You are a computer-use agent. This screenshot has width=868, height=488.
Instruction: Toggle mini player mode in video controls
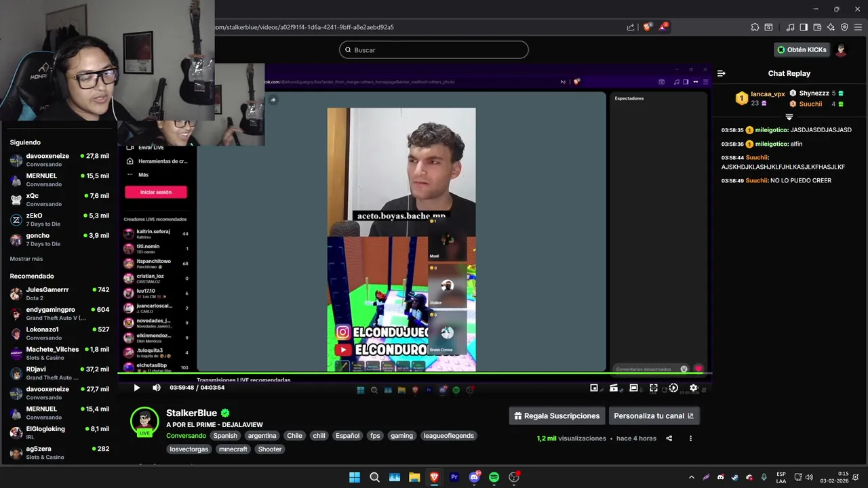click(x=594, y=388)
